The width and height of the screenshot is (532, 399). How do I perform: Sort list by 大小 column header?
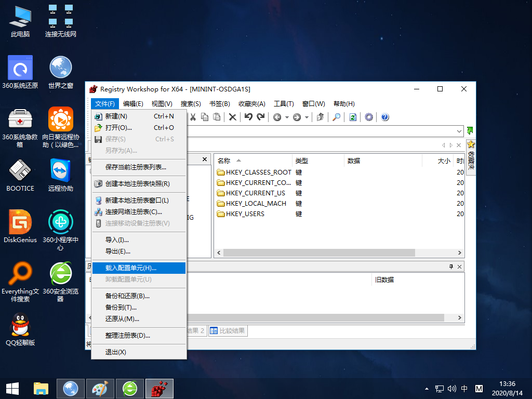pyautogui.click(x=437, y=161)
